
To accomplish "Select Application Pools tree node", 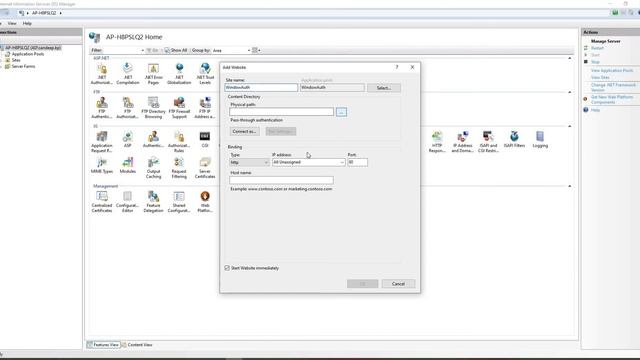I will 27,54.
